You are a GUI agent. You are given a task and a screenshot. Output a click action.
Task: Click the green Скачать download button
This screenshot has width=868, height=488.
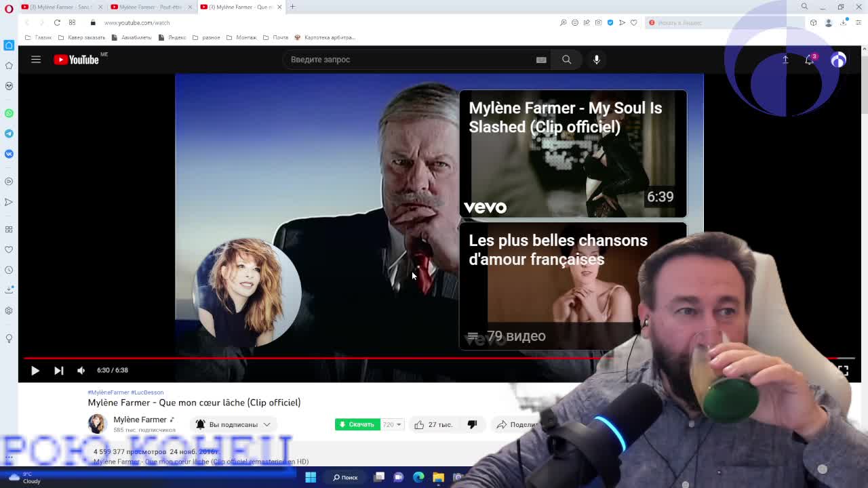tap(357, 424)
